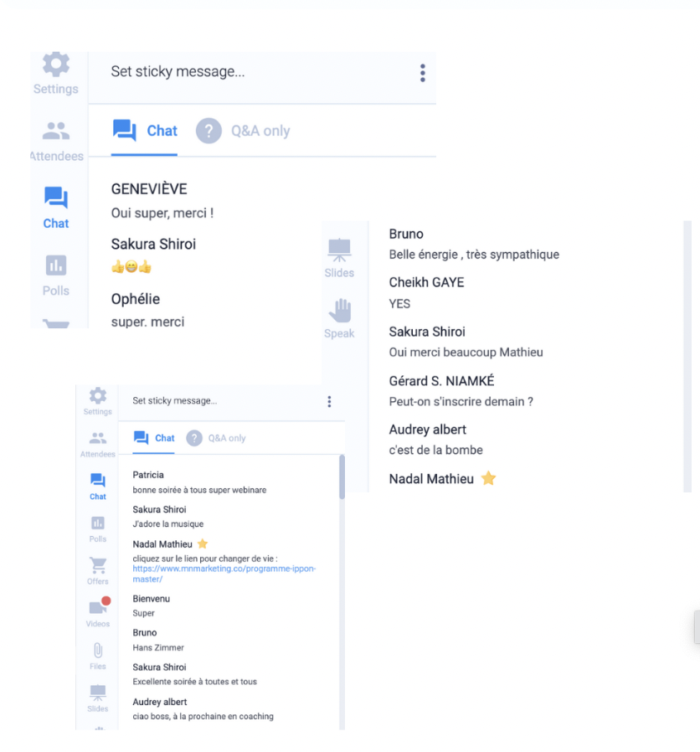Open Settings gear in top chat panel
700x752 pixels.
(56, 64)
